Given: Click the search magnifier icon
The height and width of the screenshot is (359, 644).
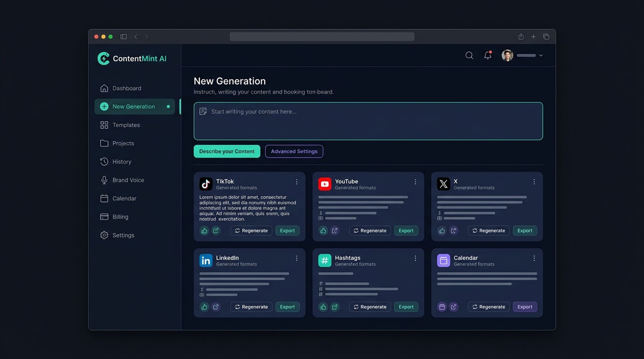Looking at the screenshot, I should coord(469,55).
